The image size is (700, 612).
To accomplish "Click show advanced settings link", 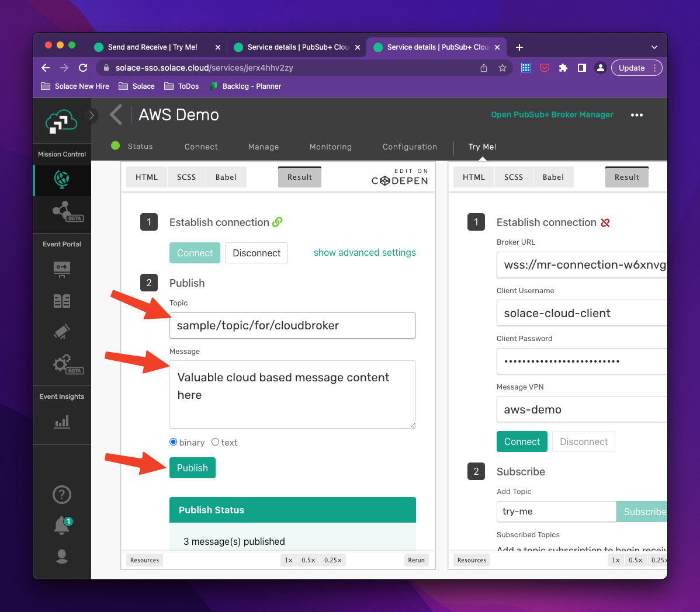I will tap(365, 252).
